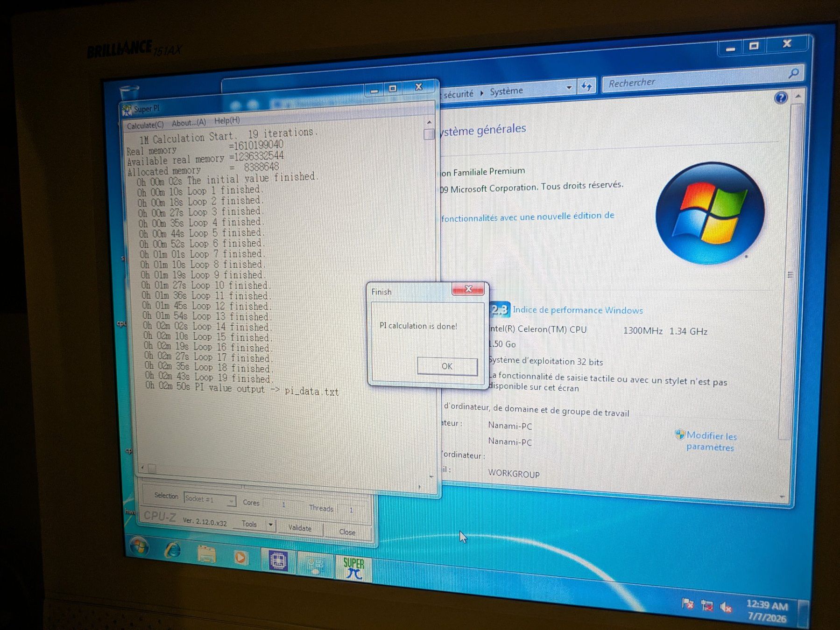Click the System window scrollbar down arrow
The height and width of the screenshot is (630, 840).
click(x=782, y=497)
